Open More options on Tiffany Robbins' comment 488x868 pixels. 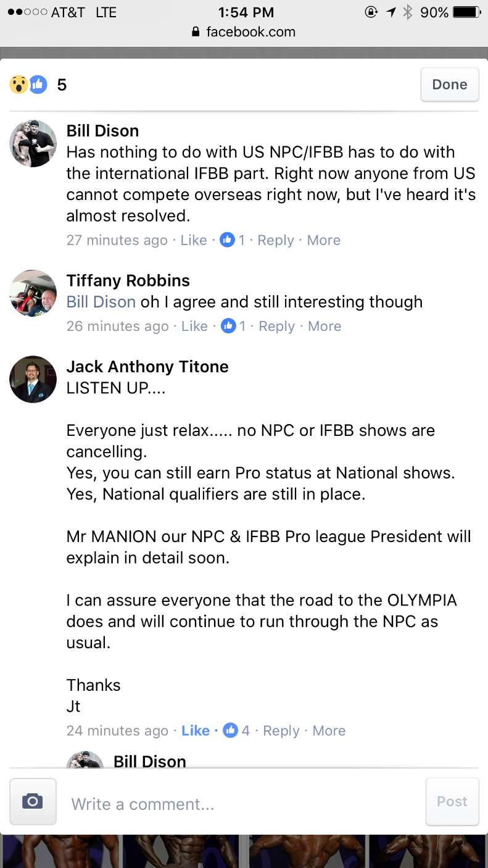325,326
